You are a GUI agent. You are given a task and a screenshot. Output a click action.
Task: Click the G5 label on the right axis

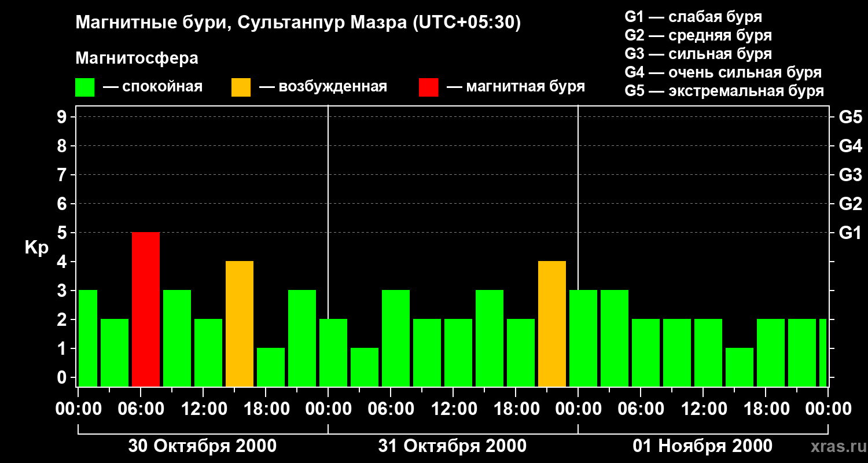click(x=851, y=117)
